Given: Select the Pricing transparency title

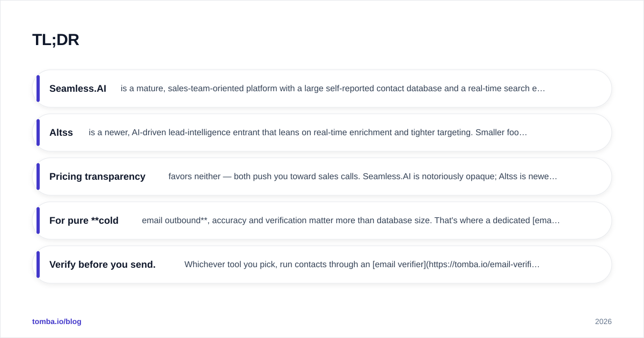Looking at the screenshot, I should (x=97, y=177).
